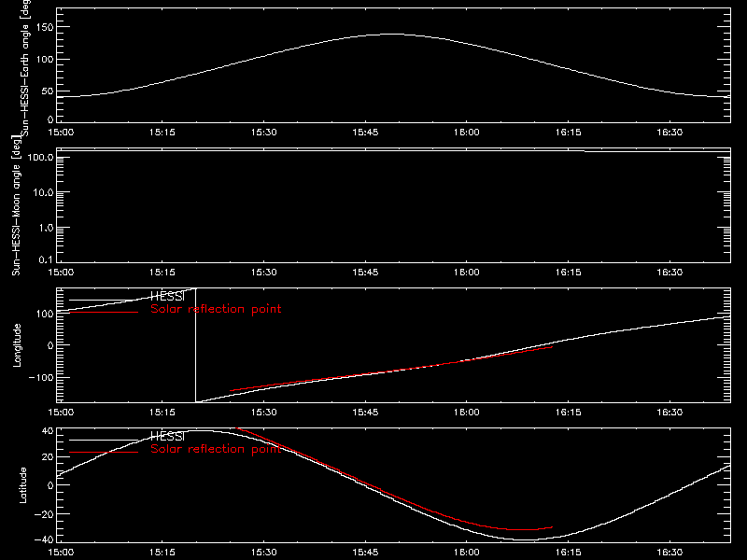Click '100' tick on Earth angle axis
The height and width of the screenshot is (560, 747).
[44, 60]
